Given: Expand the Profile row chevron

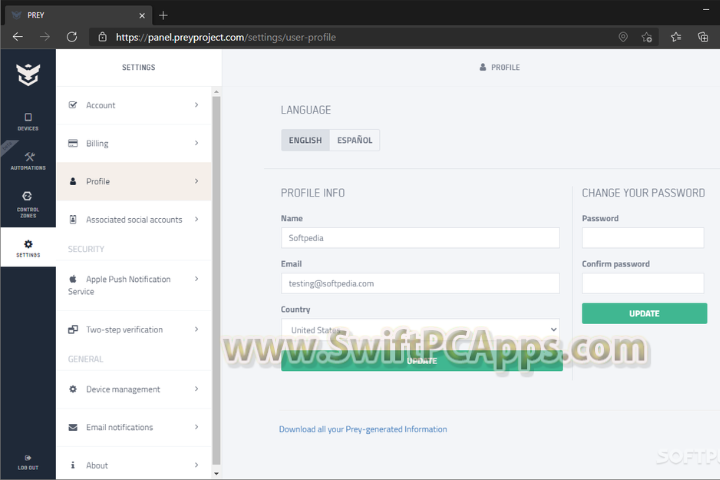Looking at the screenshot, I should point(197,181).
